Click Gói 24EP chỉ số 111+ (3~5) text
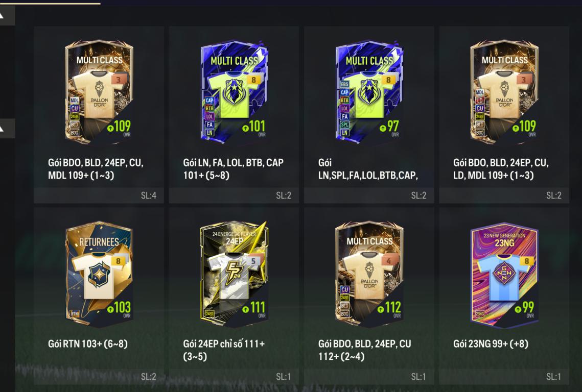The image size is (582, 392). pyautogui.click(x=224, y=350)
